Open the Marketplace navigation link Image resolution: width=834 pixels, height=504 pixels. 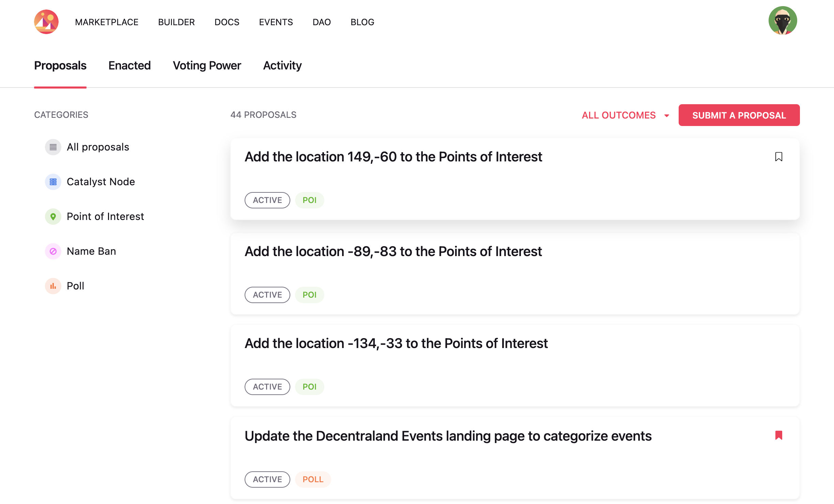pyautogui.click(x=107, y=22)
